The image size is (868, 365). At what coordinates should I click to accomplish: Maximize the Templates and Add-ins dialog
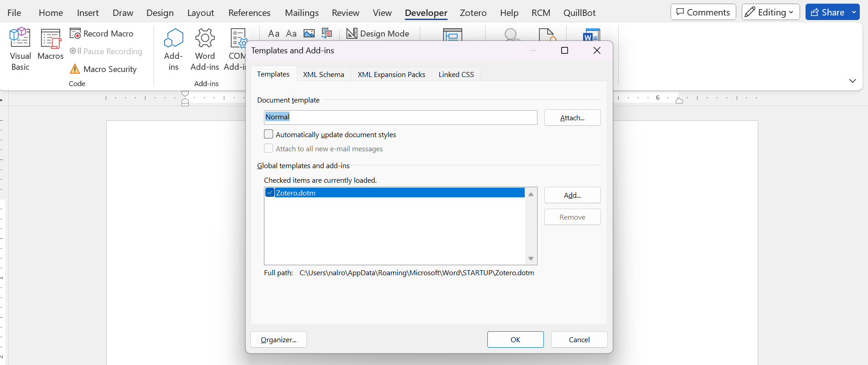pos(564,51)
